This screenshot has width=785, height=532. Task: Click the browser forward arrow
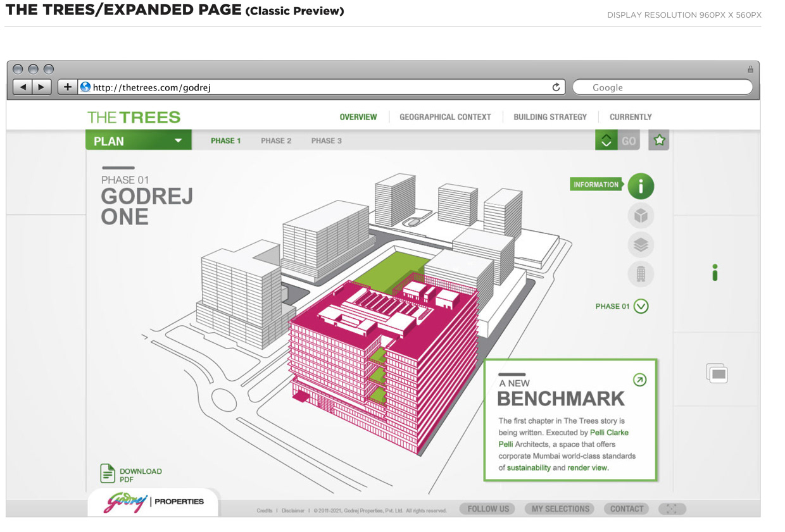[42, 87]
